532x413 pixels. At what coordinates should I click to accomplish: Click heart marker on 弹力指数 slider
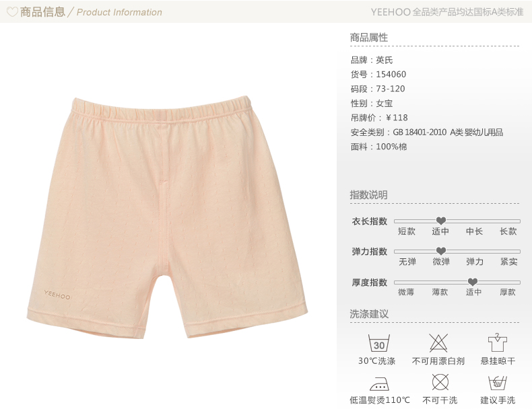click(440, 251)
